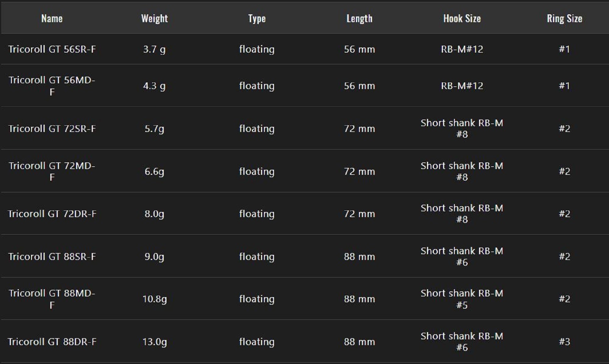Select the Tricoroll GT 88MD-F name cell

tap(52, 299)
